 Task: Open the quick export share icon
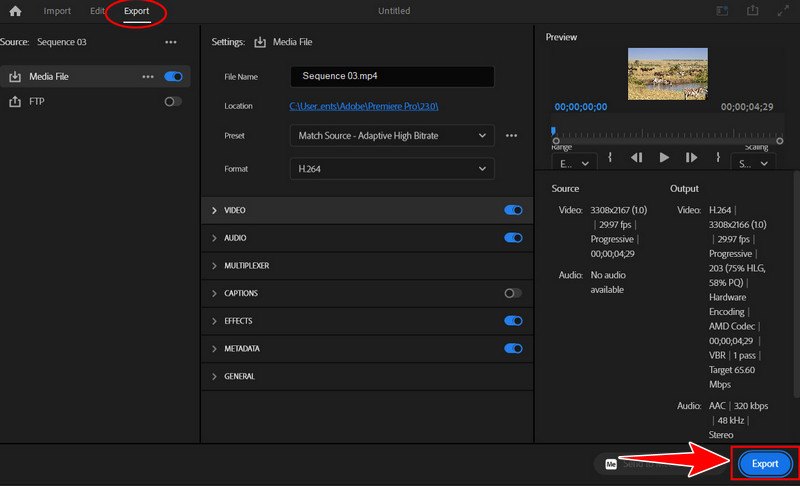753,10
